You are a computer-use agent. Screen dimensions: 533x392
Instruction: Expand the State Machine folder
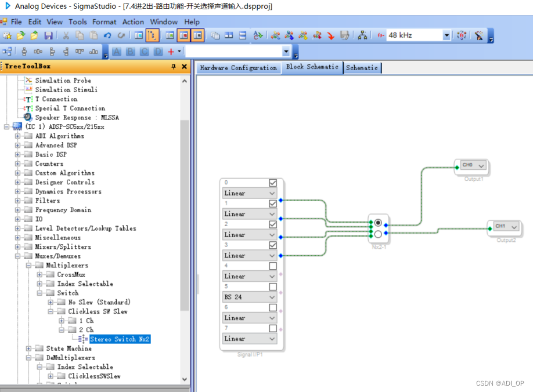tap(29, 349)
